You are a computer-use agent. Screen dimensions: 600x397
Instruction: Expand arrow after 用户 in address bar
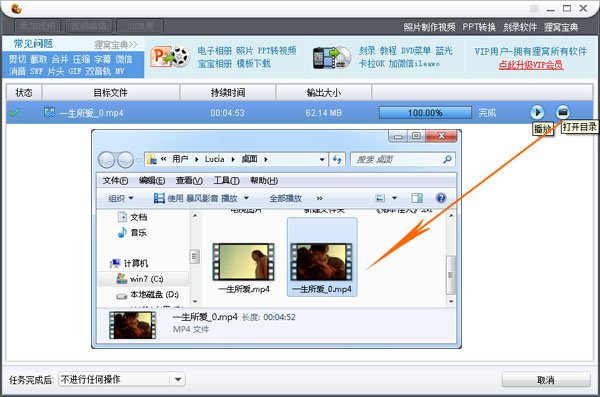tap(197, 159)
